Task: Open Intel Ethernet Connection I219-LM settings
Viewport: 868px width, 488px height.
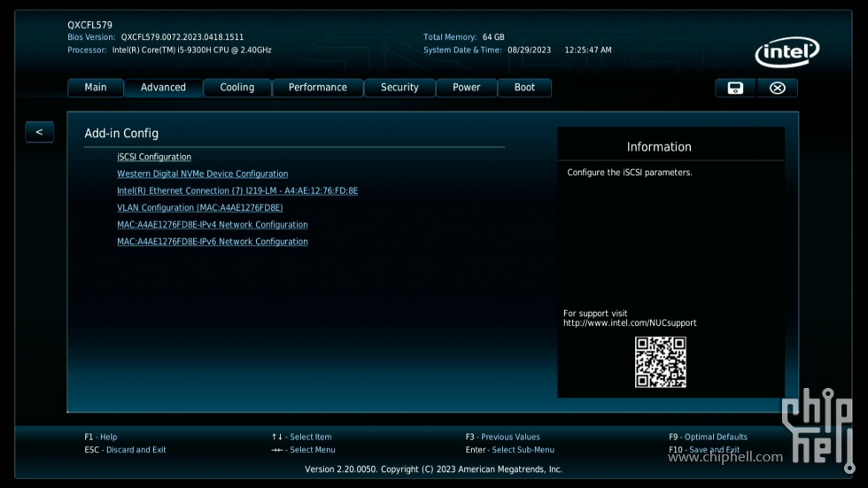Action: click(237, 191)
